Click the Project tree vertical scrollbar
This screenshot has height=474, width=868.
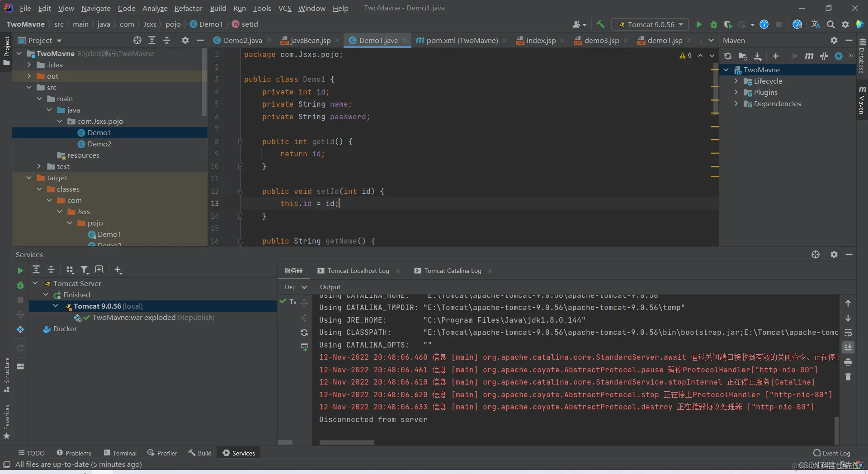205,81
